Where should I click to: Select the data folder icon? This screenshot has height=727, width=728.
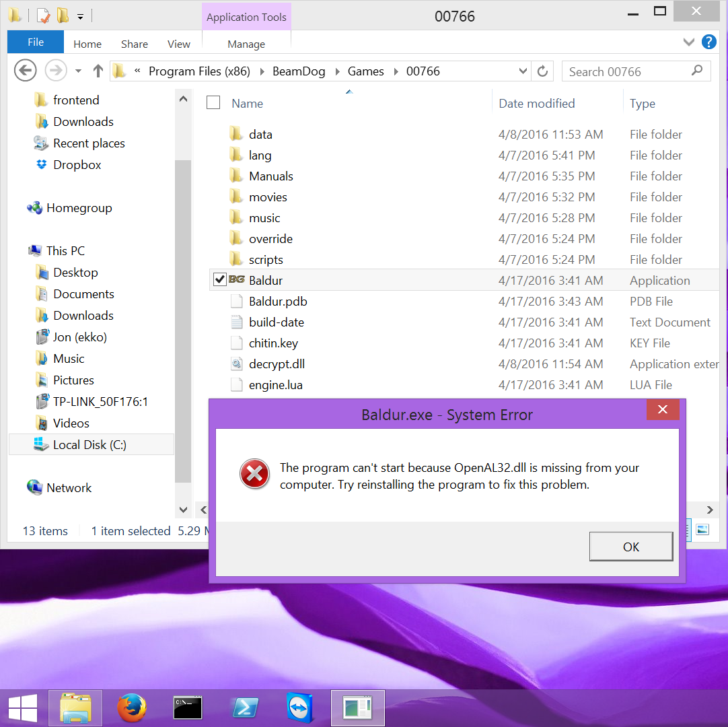pos(236,134)
